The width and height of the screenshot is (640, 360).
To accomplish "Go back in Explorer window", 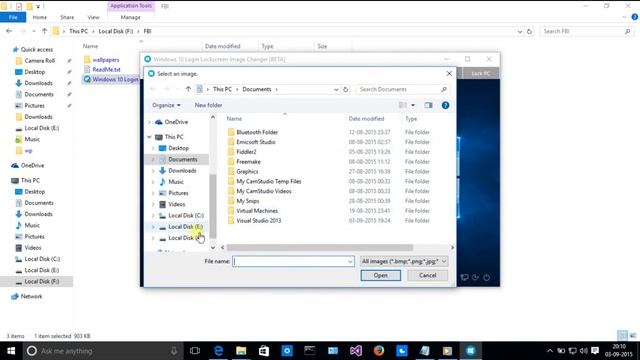I will click(9, 31).
